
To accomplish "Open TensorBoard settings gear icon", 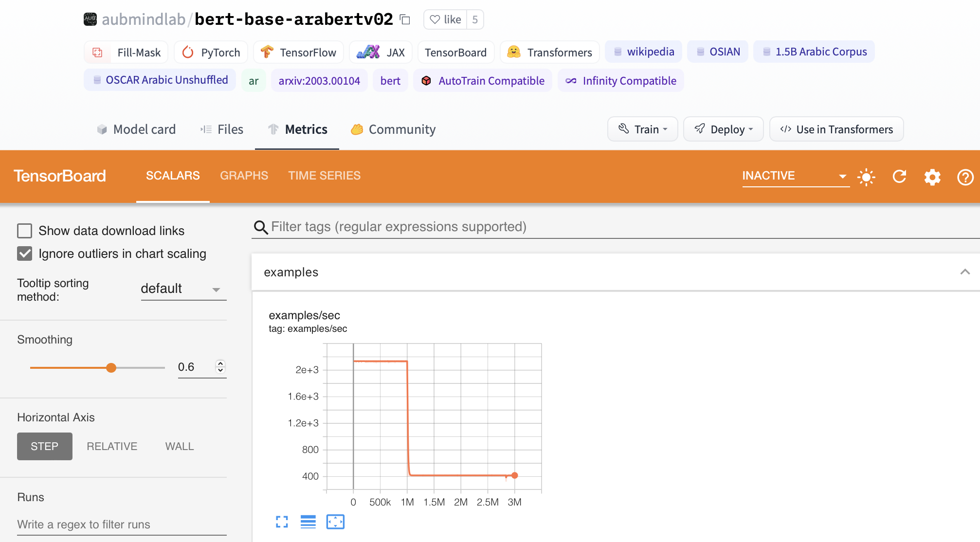I will (932, 177).
